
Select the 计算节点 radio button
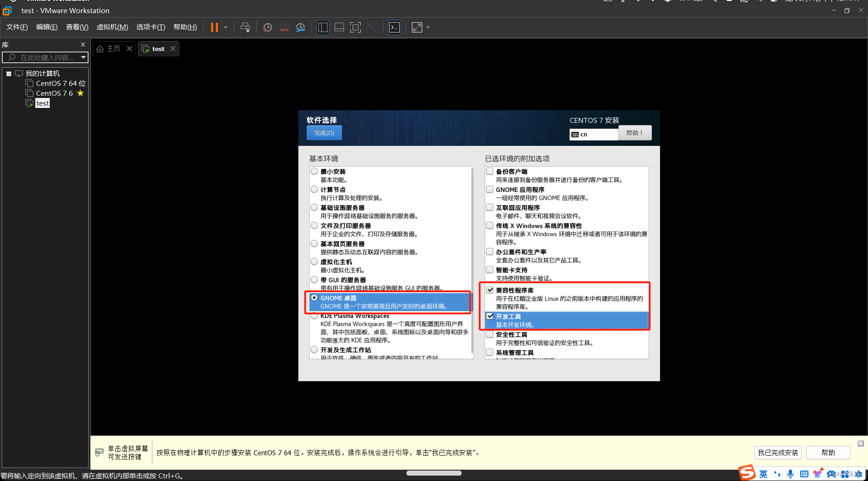pyautogui.click(x=314, y=189)
